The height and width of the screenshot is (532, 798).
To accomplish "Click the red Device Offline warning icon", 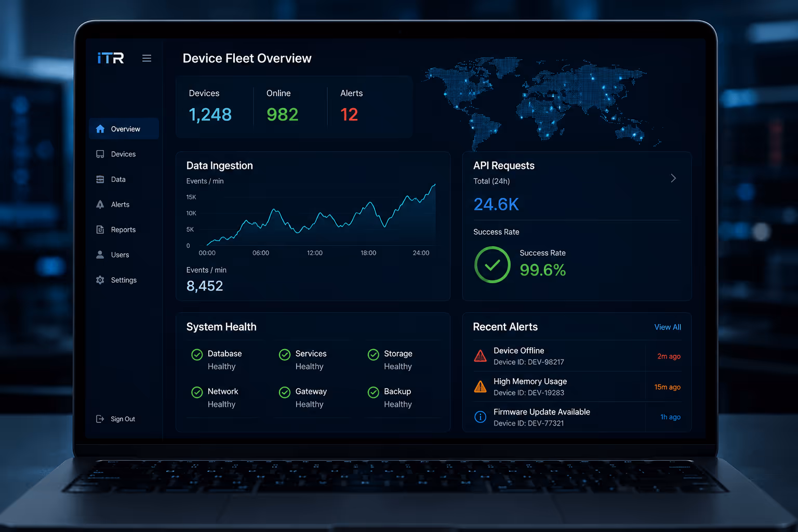I will (x=481, y=356).
